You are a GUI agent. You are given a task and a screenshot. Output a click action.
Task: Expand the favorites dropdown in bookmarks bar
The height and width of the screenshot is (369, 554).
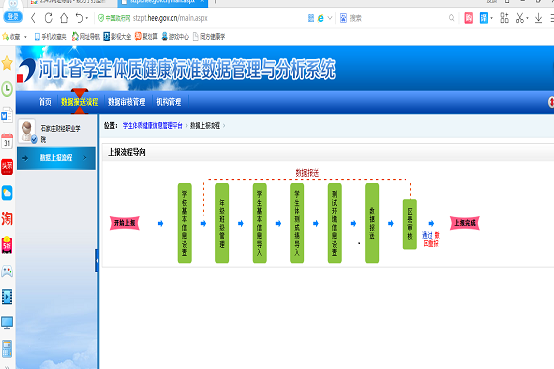(25, 37)
